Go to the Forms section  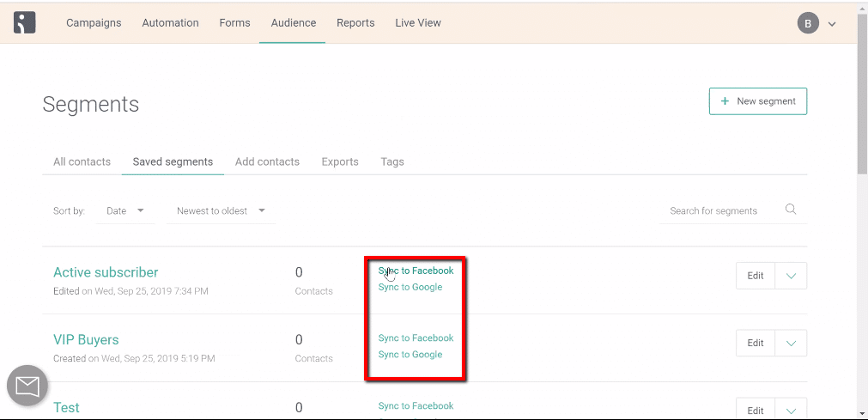(234, 22)
